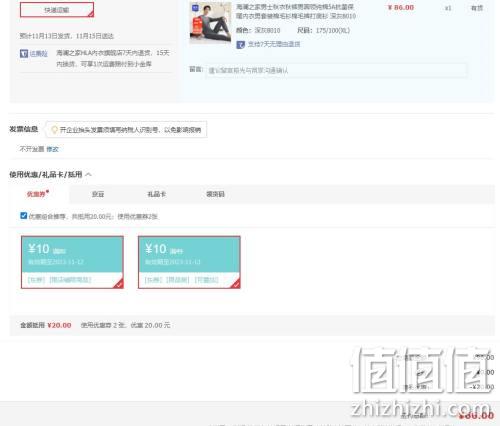The image size is (500, 426).
Task: Deselect the second ¥10 coupon card
Action: (189, 262)
